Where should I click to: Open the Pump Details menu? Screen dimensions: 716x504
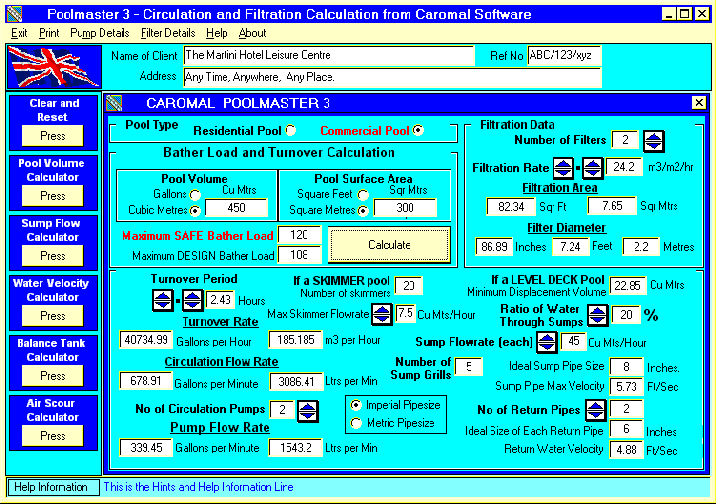pyautogui.click(x=100, y=33)
